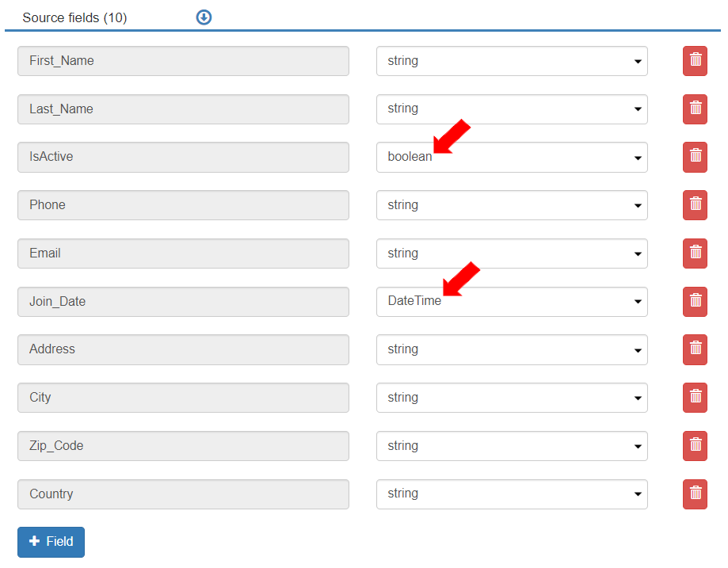Open the City field type selector
728x568 pixels.
[511, 398]
